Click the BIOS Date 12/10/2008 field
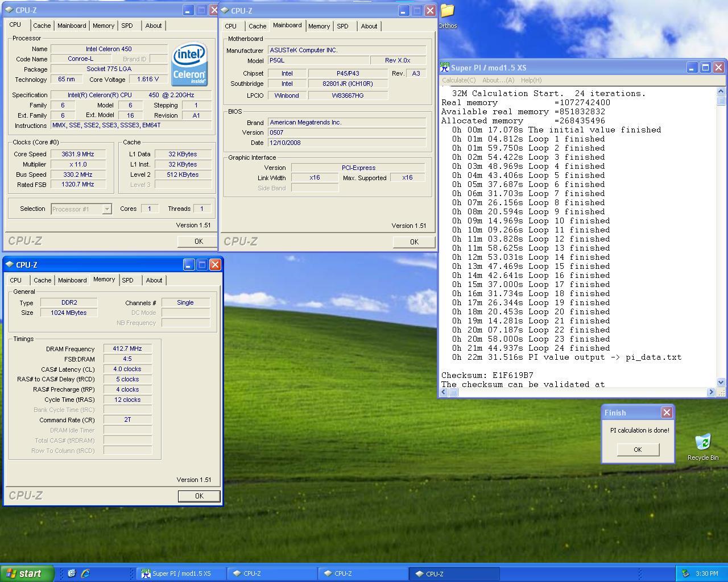Viewport: 728px width, 582px height. [x=347, y=143]
